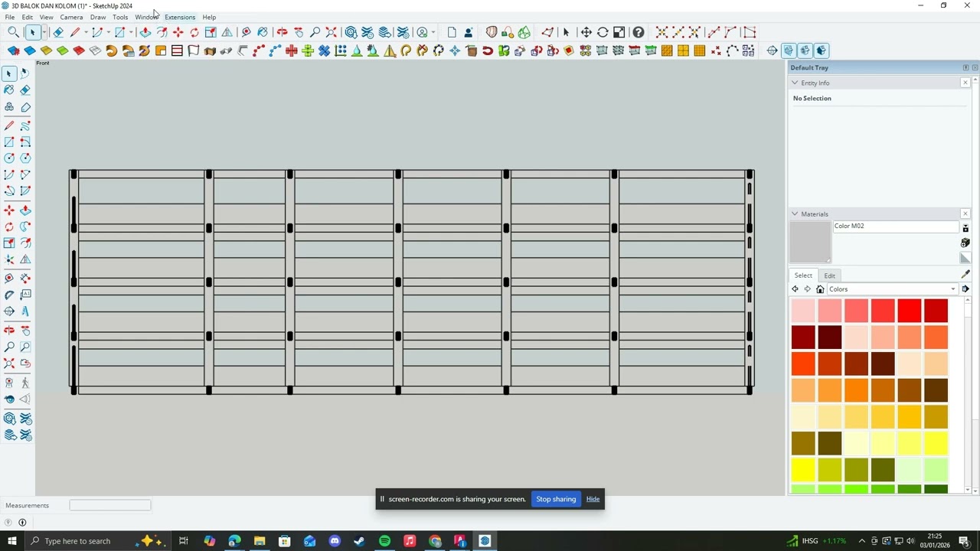
Task: Open the Extensions menu
Action: tap(180, 17)
